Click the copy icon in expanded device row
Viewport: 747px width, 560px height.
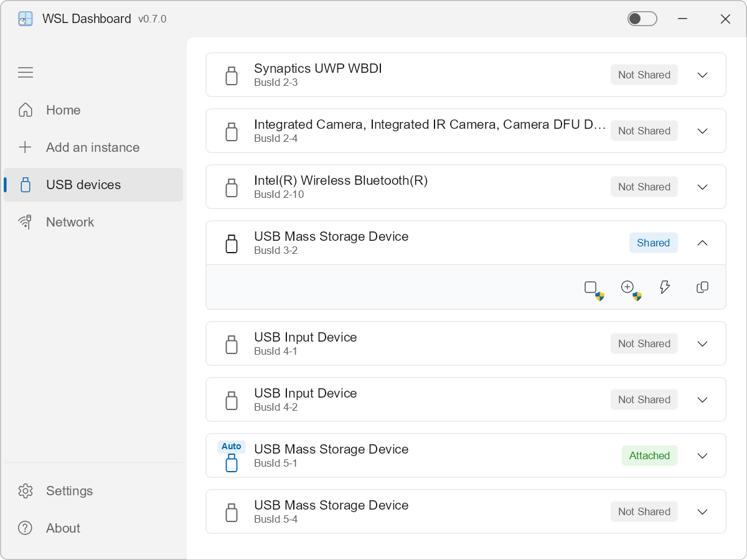click(x=702, y=287)
